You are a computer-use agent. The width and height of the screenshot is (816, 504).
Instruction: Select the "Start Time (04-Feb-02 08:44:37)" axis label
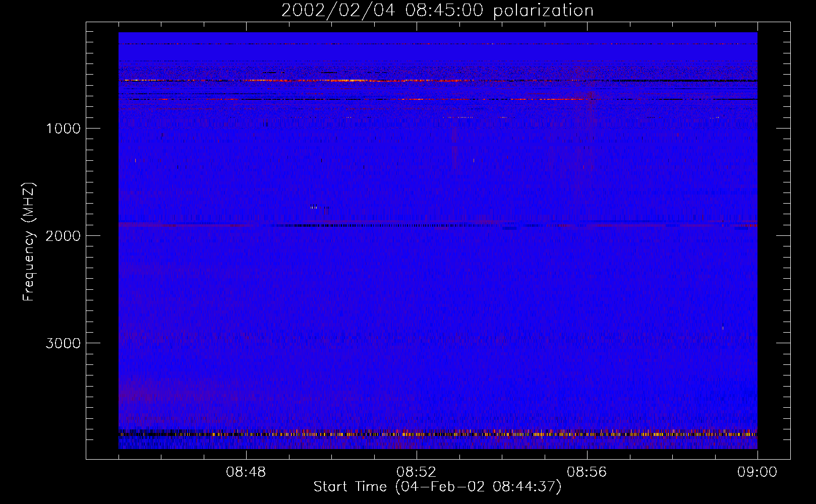(x=437, y=487)
